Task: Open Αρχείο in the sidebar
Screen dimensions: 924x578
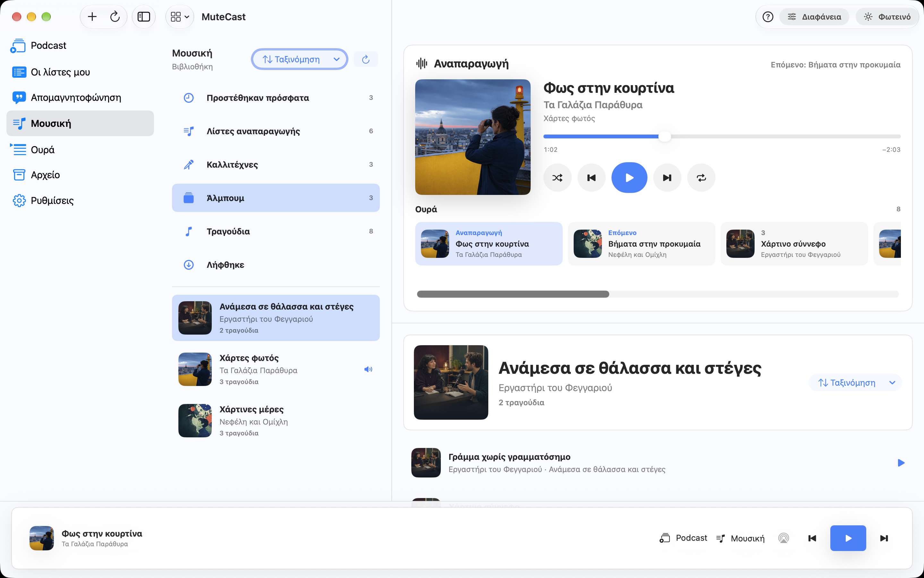Action: click(80, 175)
